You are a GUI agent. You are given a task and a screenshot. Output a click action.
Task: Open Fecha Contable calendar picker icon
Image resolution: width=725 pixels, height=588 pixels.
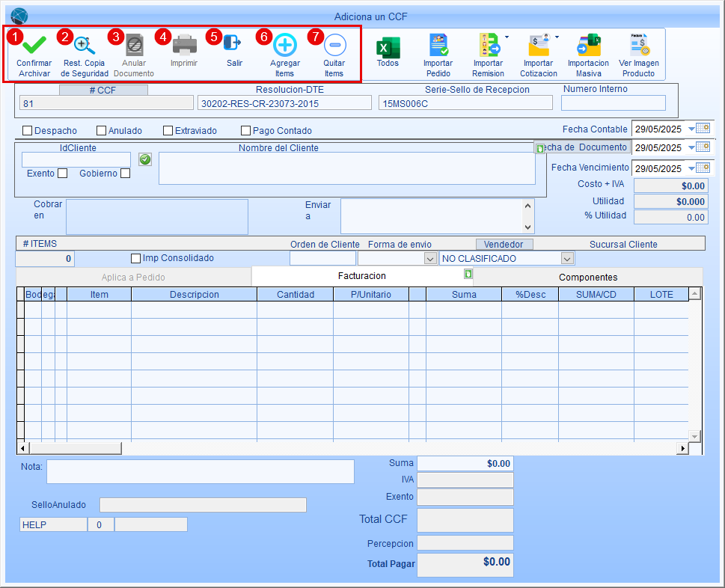(703, 129)
